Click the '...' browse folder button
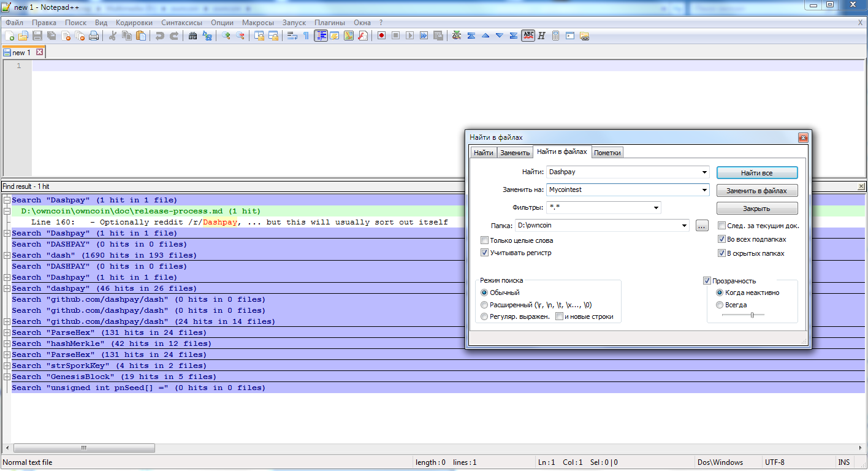The height and width of the screenshot is (471, 868). click(x=702, y=226)
